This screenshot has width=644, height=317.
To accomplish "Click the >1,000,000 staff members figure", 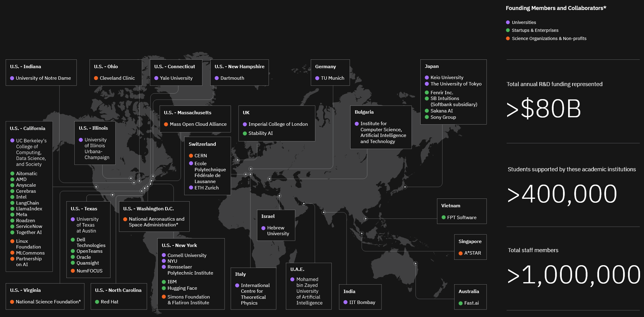I will tap(574, 275).
